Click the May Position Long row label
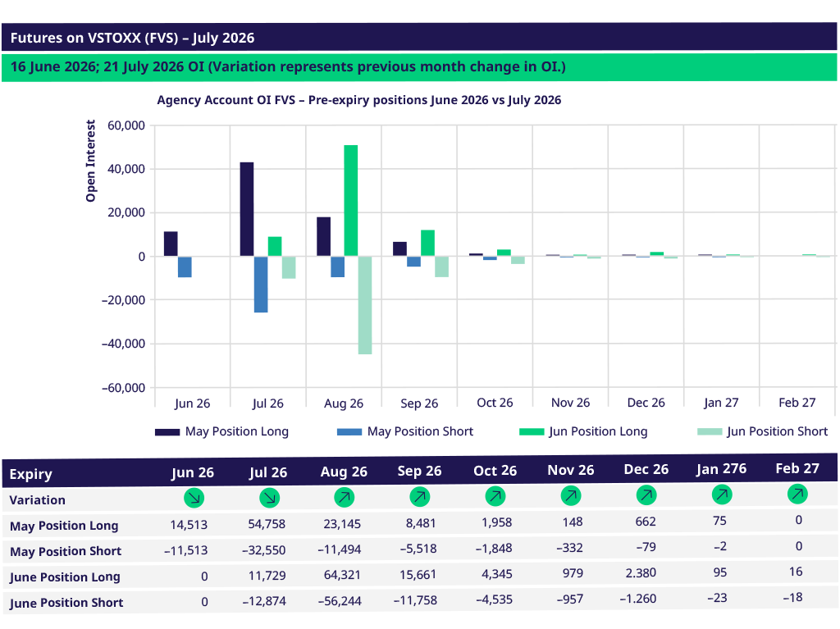Image resolution: width=840 pixels, height=629 pixels. coord(64,526)
